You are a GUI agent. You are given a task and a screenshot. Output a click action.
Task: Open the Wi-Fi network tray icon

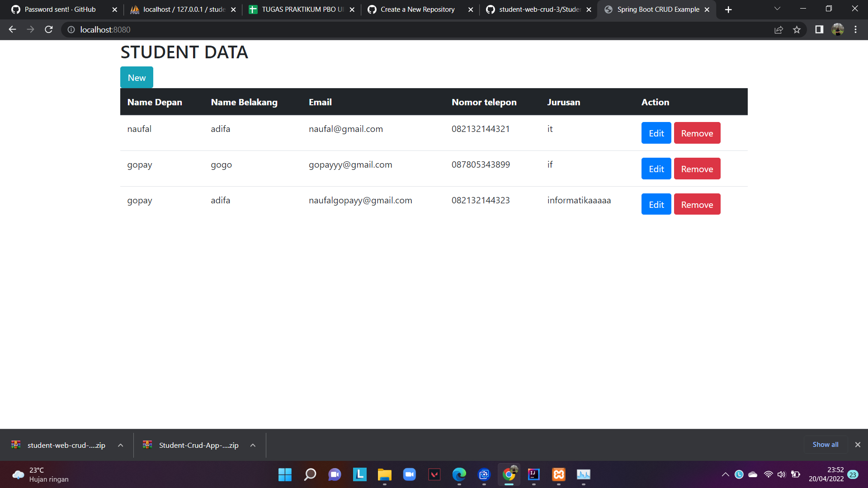tap(768, 474)
